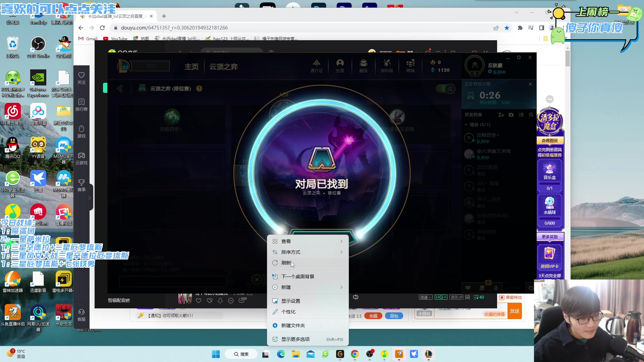Click the taskbar 搜索 search box
The image size is (644, 362).
click(241, 354)
